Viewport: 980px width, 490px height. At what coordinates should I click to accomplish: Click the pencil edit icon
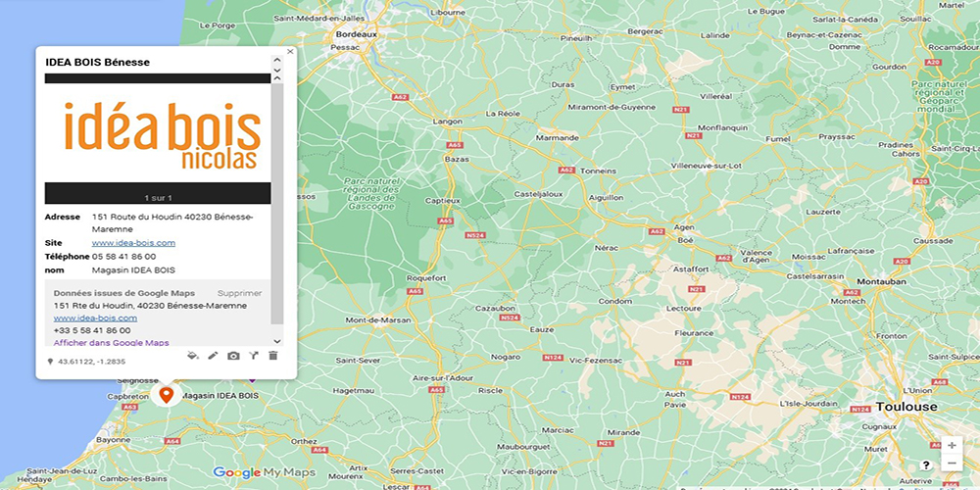pos(213,356)
